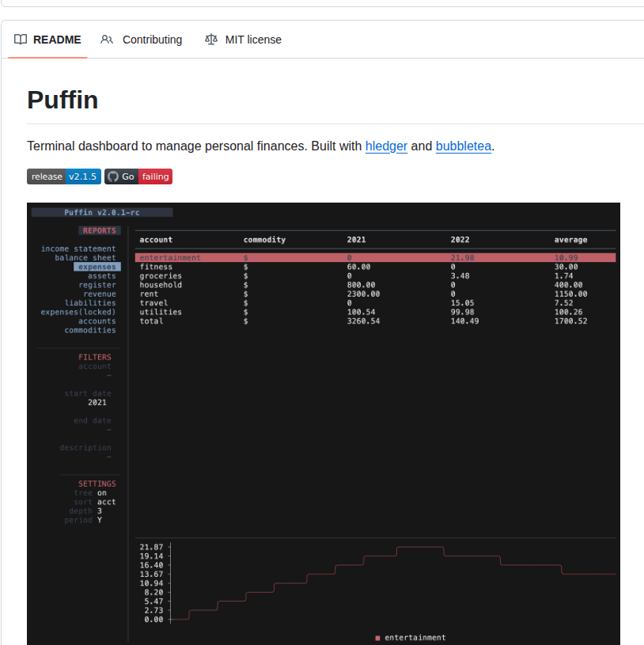Click the balance scale icon beside MIT license
Viewport: 644px width, 645px height.
click(x=211, y=40)
